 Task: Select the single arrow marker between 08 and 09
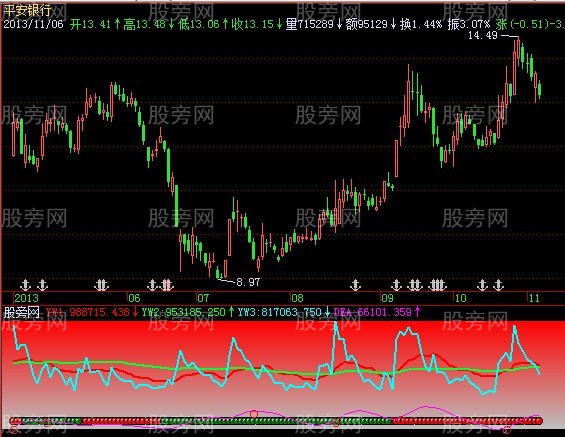click(356, 285)
